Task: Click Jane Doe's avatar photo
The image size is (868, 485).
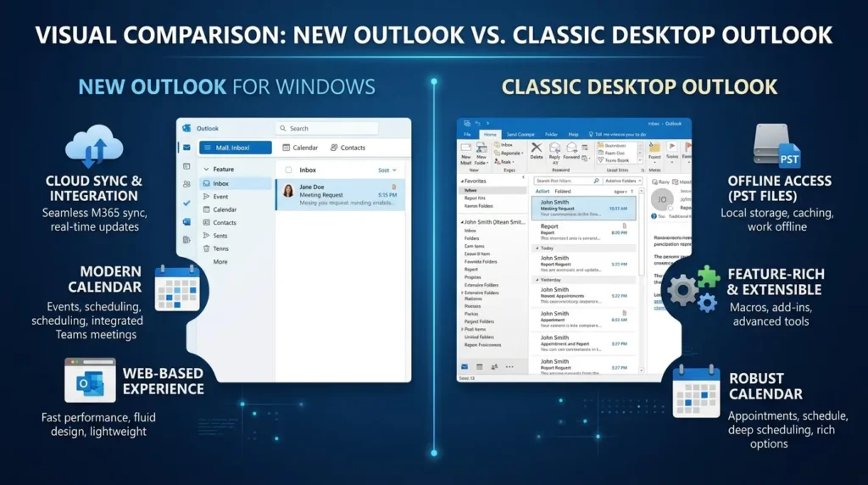Action: pos(288,191)
